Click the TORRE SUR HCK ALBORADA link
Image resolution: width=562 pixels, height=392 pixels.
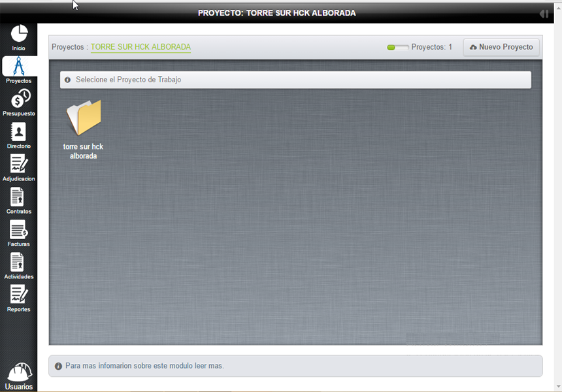point(140,47)
